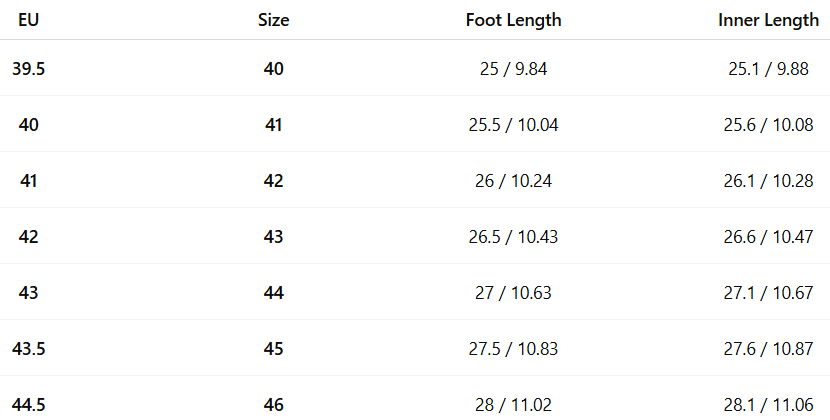The height and width of the screenshot is (420, 830).
Task: Click the EU column header
Action: pyautogui.click(x=28, y=20)
